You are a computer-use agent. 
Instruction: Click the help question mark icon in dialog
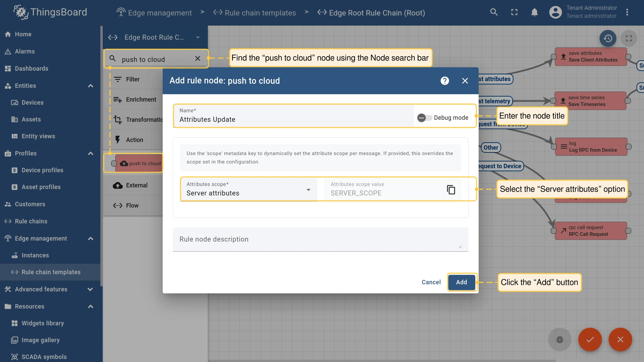pos(445,81)
